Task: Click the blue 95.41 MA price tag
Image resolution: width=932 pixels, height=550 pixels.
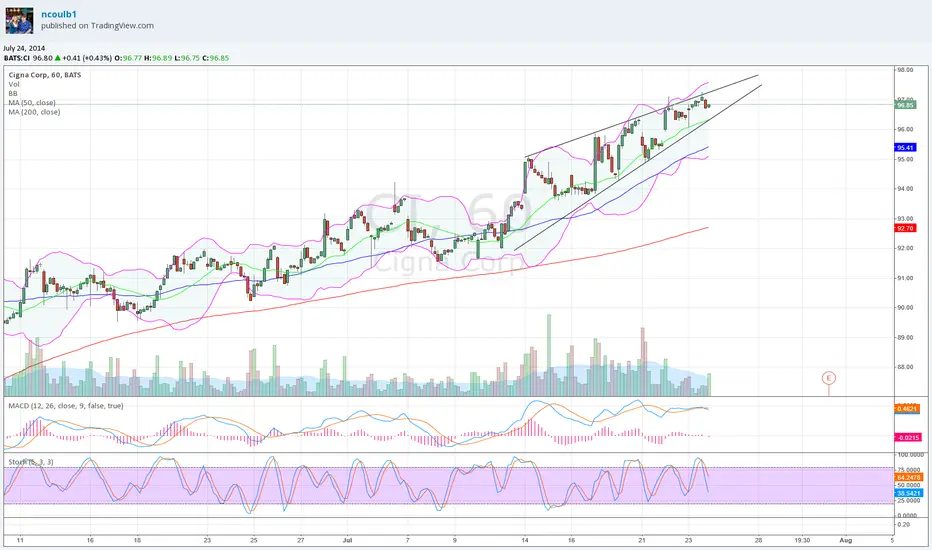Action: [905, 147]
